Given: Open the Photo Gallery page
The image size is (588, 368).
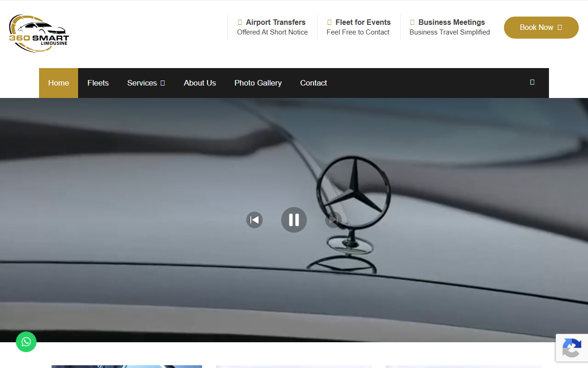Looking at the screenshot, I should 258,83.
